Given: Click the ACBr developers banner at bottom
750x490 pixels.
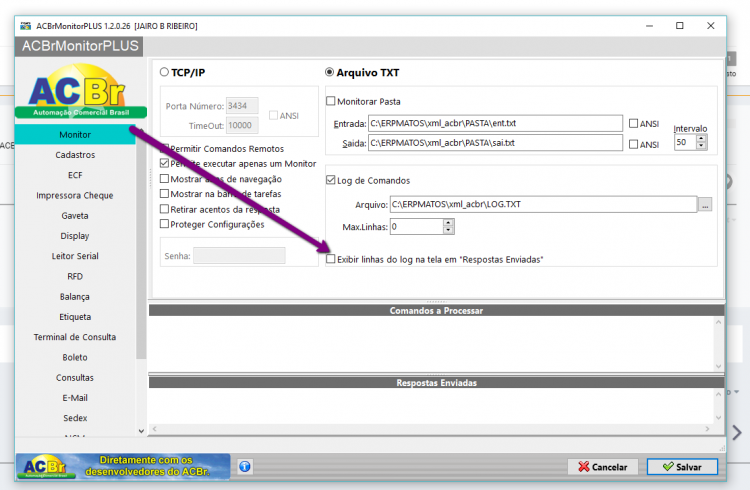Looking at the screenshot, I should point(123,466).
